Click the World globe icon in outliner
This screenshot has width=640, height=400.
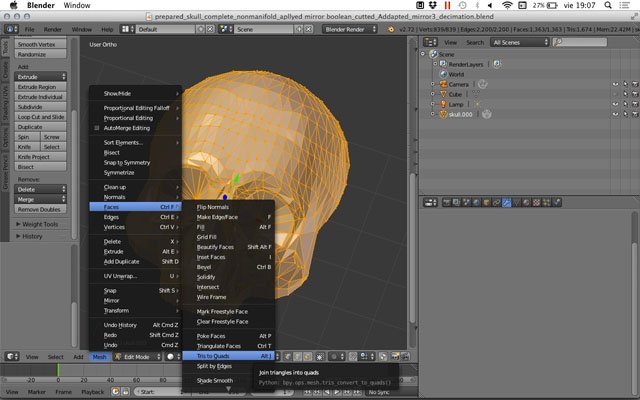point(443,74)
